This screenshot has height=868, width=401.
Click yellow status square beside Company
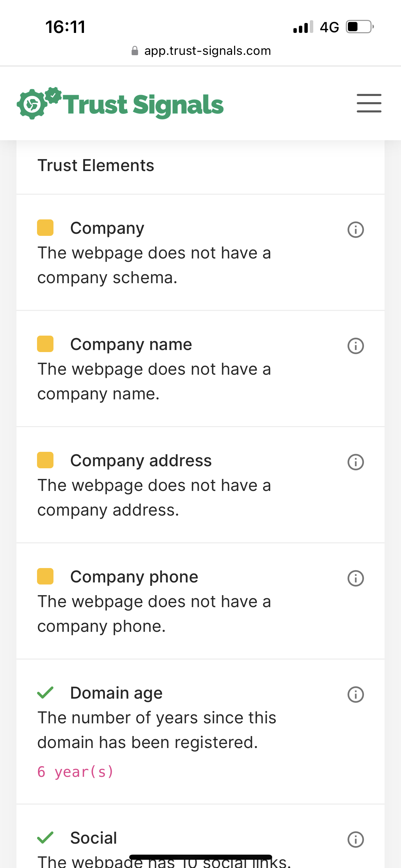(45, 228)
